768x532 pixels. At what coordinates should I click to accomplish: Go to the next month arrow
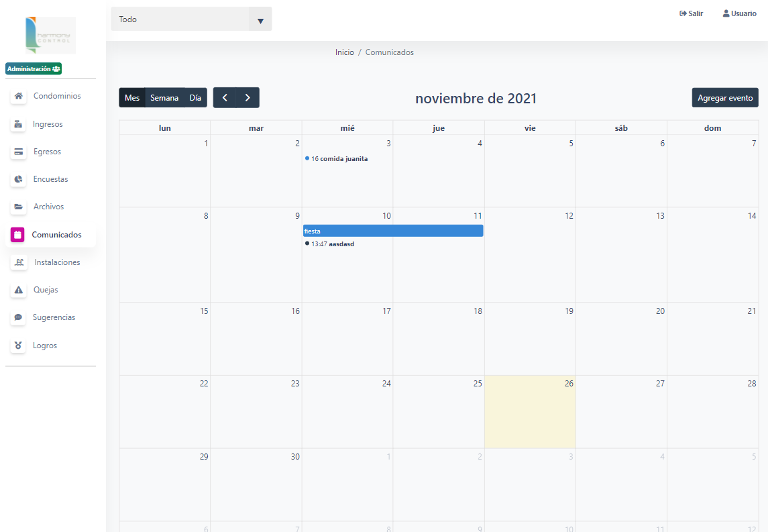(248, 98)
